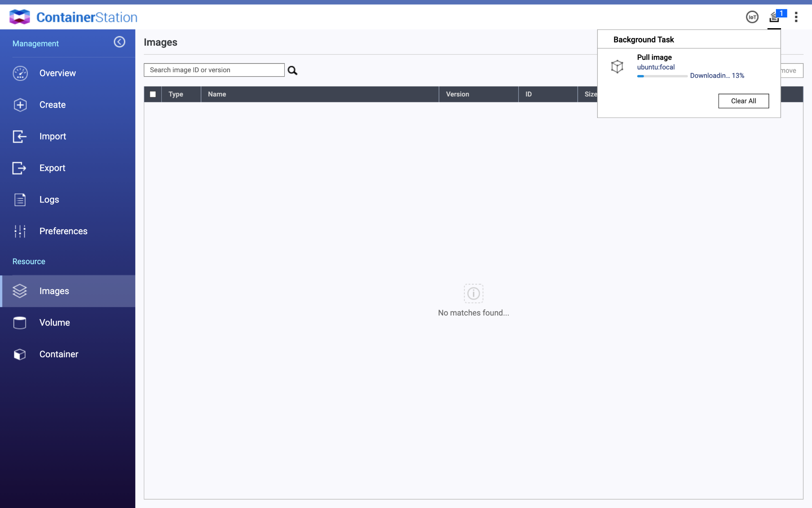Click the Preferences sliders icon
Screen dimensions: 812x508
(20, 231)
